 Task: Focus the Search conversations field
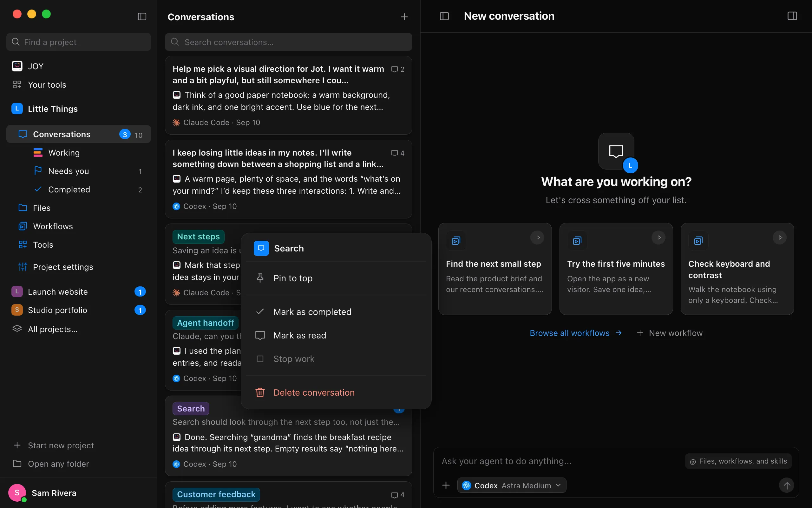[289, 42]
